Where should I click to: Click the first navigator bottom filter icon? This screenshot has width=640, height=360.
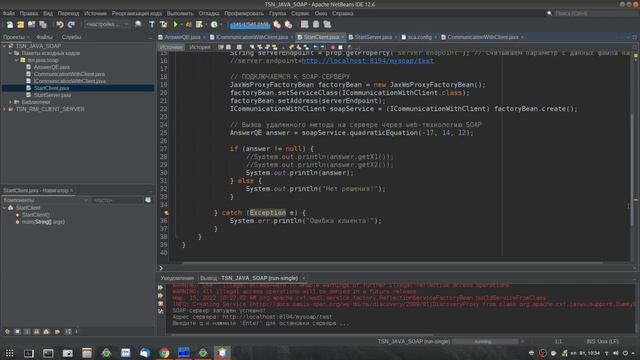point(7,331)
